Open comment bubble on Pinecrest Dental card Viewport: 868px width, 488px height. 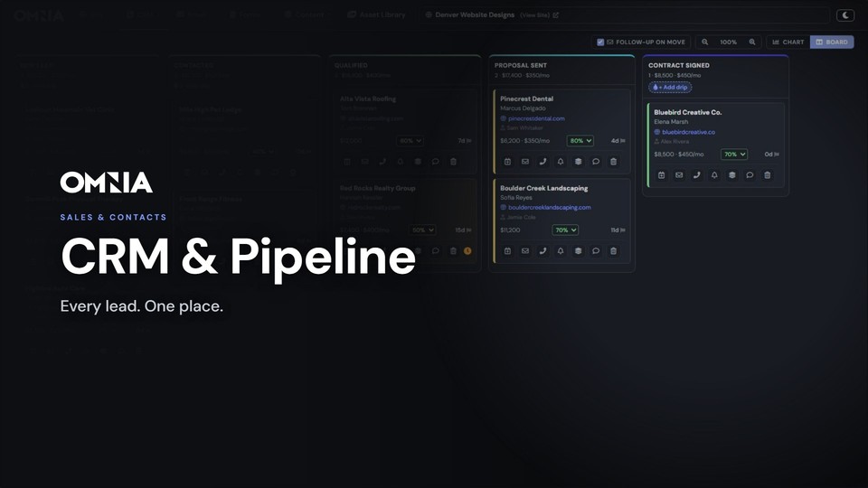tap(596, 162)
